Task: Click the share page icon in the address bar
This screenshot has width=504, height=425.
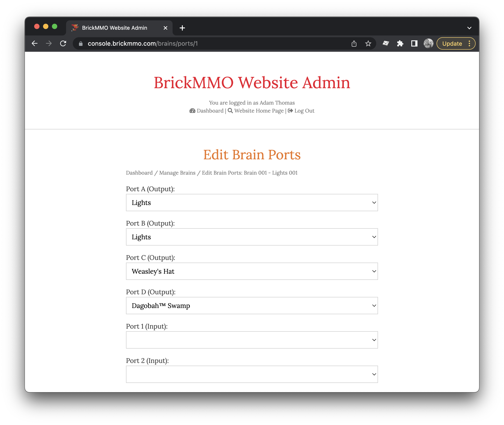Action: click(354, 43)
